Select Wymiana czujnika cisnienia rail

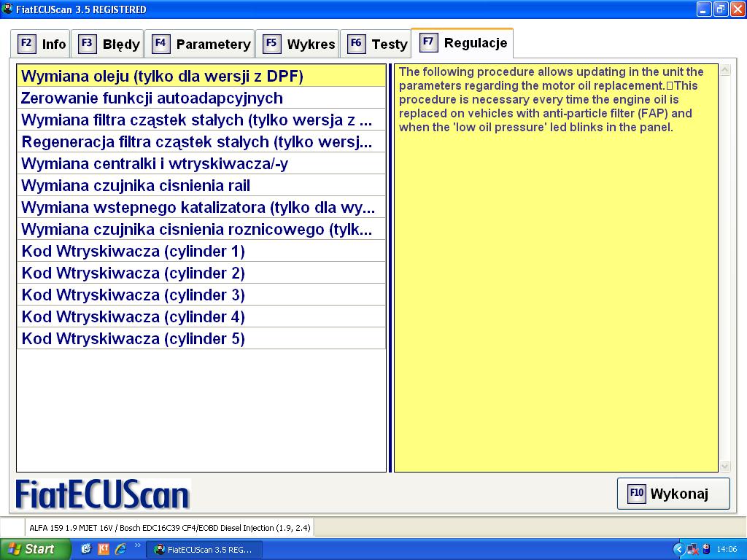point(201,186)
